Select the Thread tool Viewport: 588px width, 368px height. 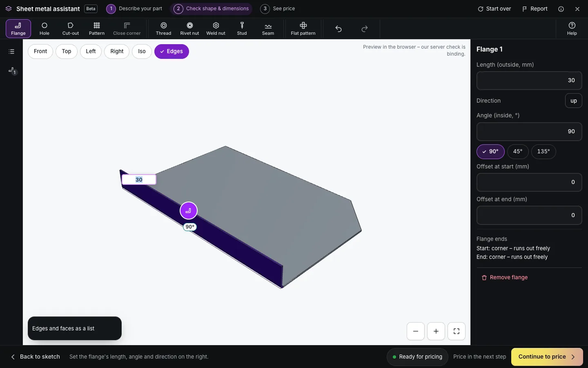coord(164,29)
